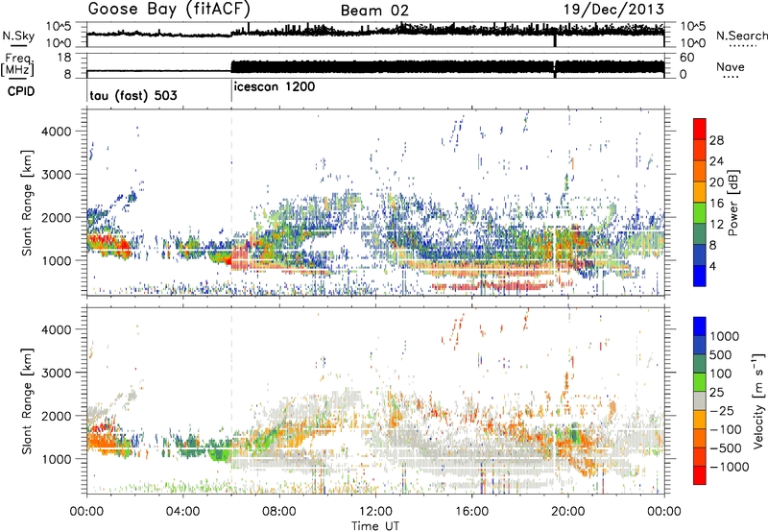This screenshot has width=768, height=532.
Task: Select the "N.Sky" legend label
Action: coord(18,36)
